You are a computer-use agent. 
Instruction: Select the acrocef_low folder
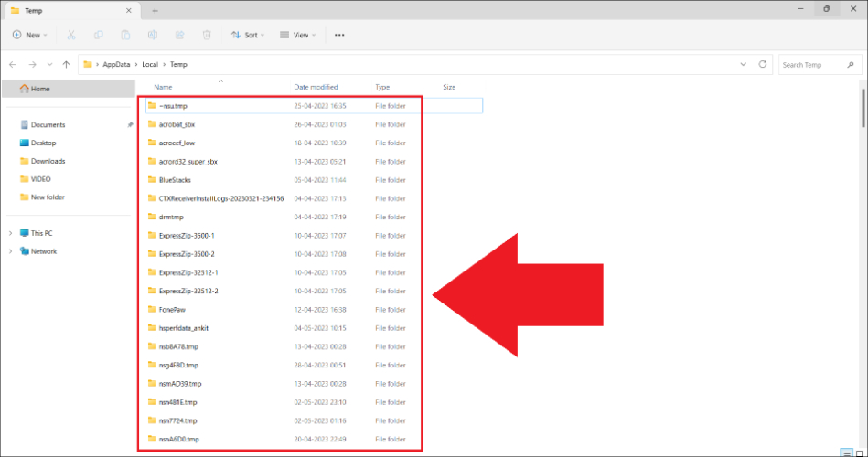pyautogui.click(x=177, y=143)
